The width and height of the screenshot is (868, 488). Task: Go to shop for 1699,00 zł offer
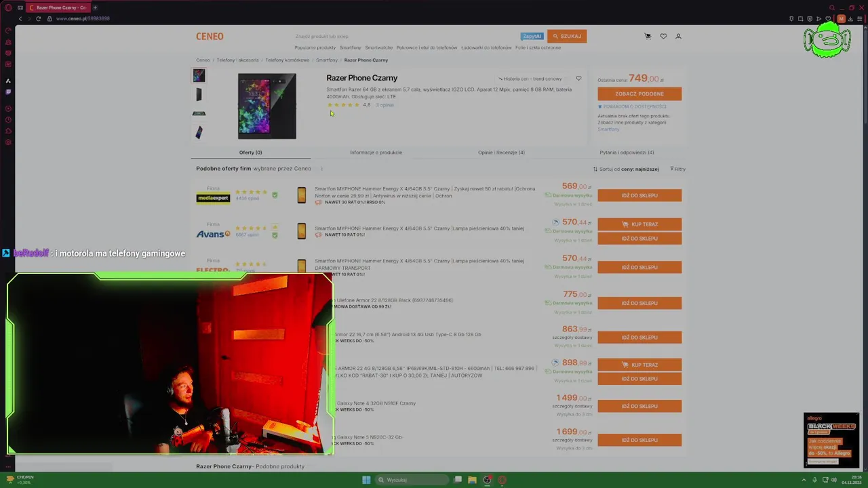(x=639, y=440)
